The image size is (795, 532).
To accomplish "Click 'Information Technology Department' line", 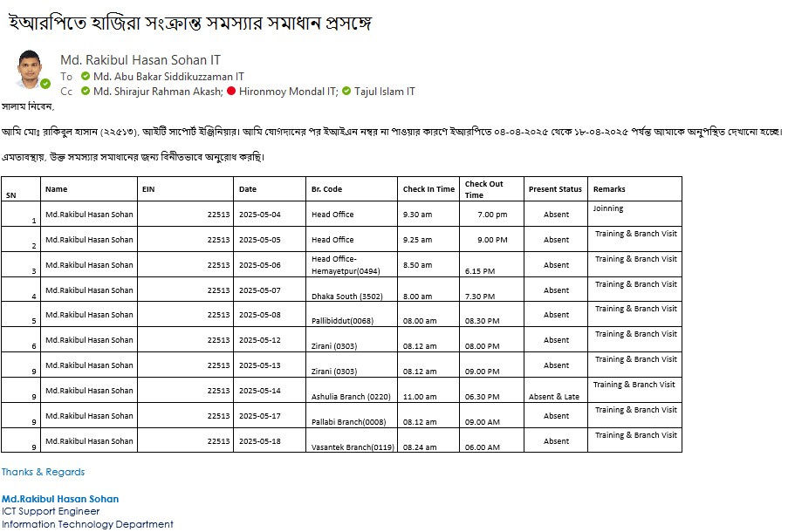I will tap(87, 524).
